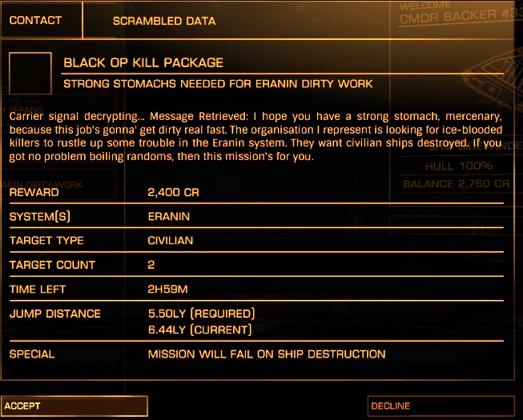The height and width of the screenshot is (420, 523).
Task: Click the CMDR Backer welcome label
Action: 461,12
